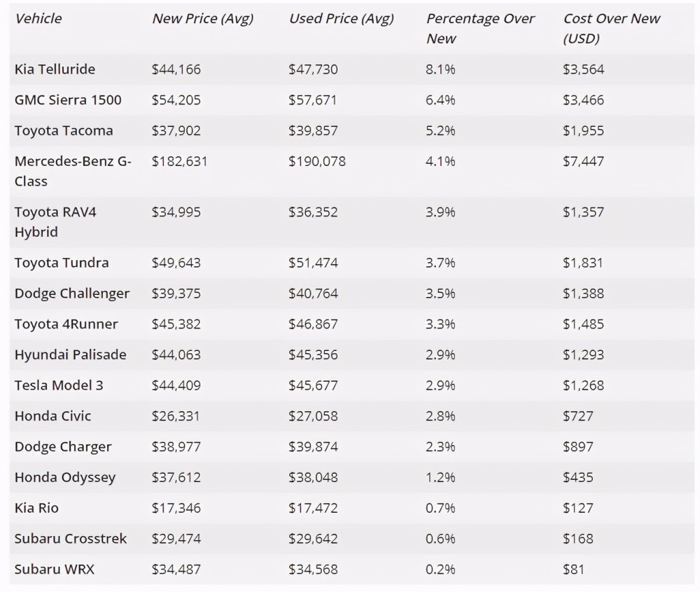Click the Dodge Challenger row name
Viewport: 700px width, 592px height.
pyautogui.click(x=72, y=294)
